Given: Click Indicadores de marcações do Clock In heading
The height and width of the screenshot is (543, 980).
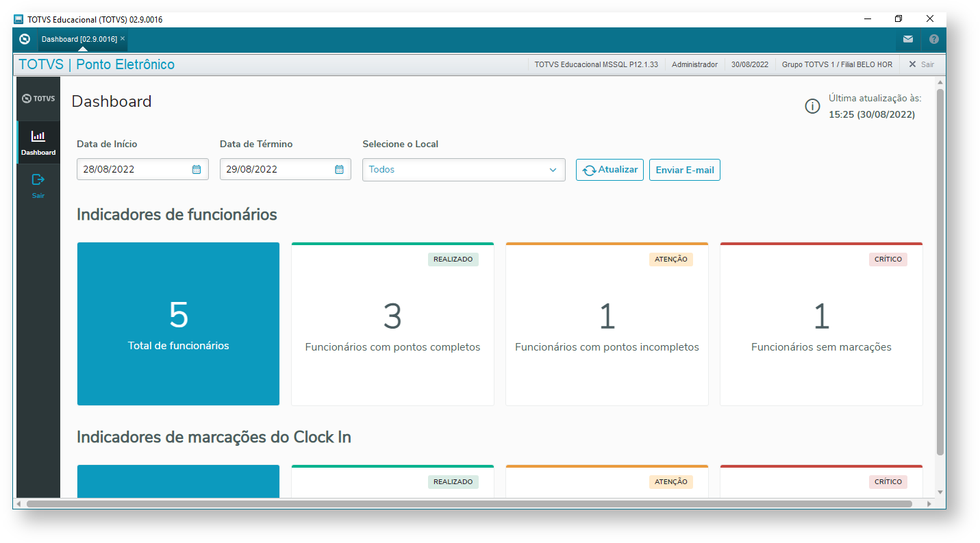Looking at the screenshot, I should coord(214,437).
